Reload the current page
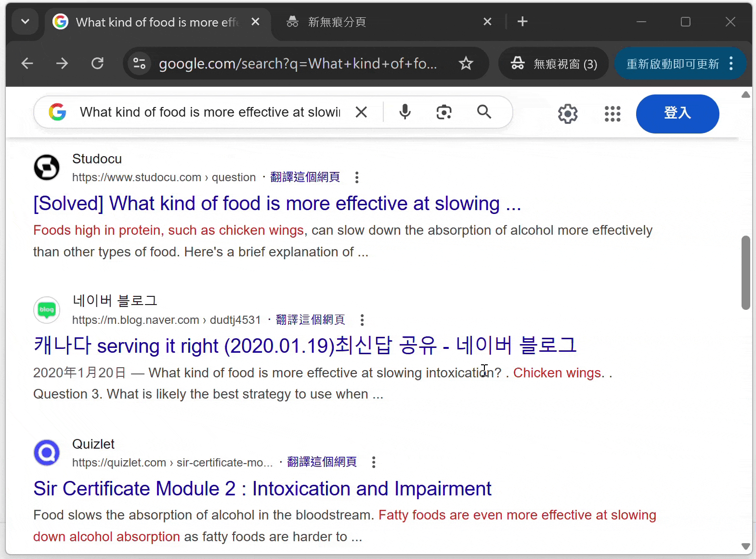The image size is (756, 559). [x=98, y=64]
